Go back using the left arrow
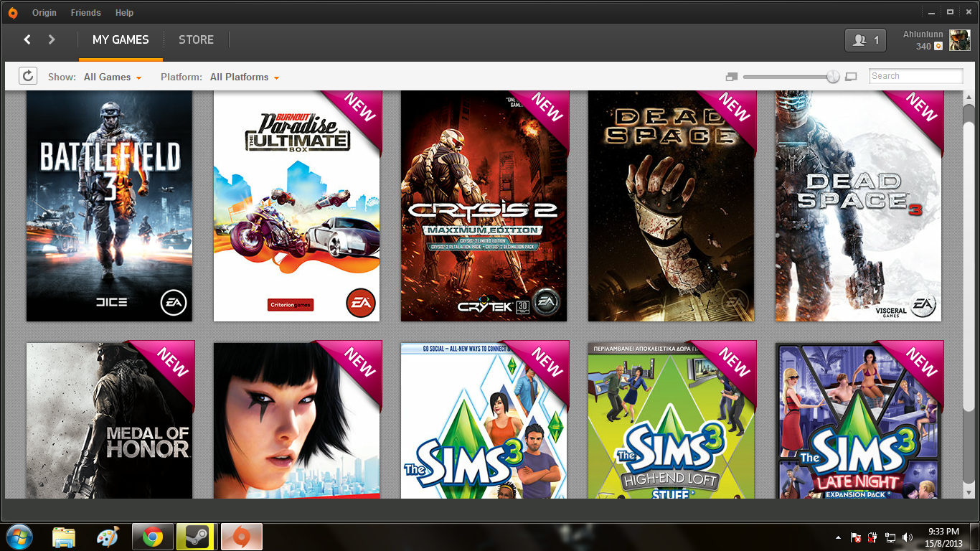The image size is (980, 551). click(27, 39)
